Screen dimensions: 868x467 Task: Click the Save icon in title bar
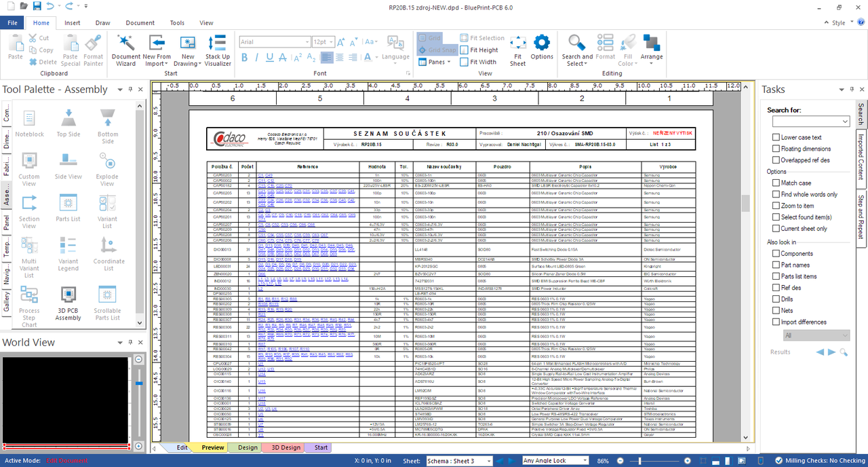coord(37,6)
